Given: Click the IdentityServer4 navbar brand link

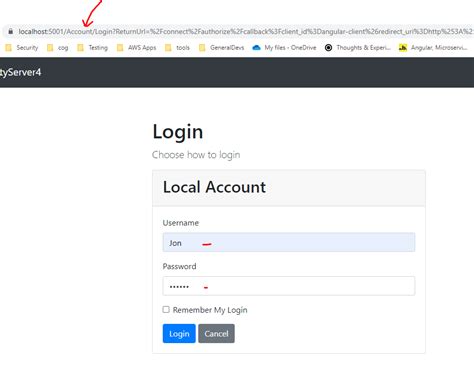Looking at the screenshot, I should click(x=20, y=72).
